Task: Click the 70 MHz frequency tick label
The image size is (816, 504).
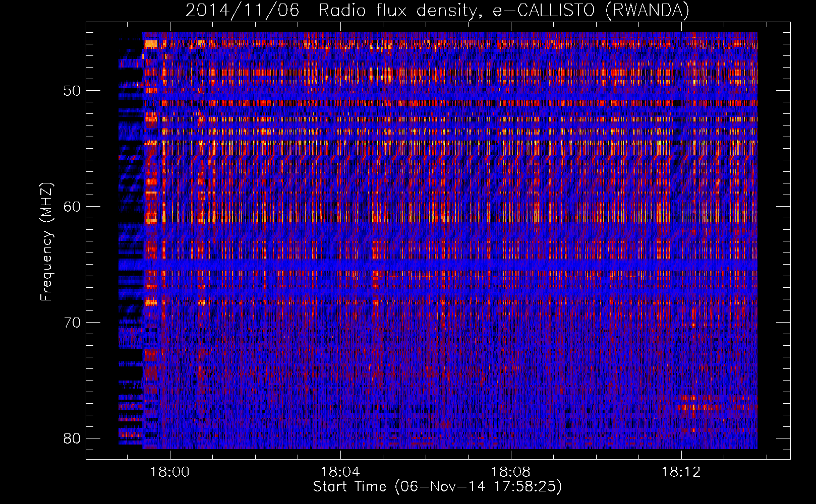Action: (73, 322)
